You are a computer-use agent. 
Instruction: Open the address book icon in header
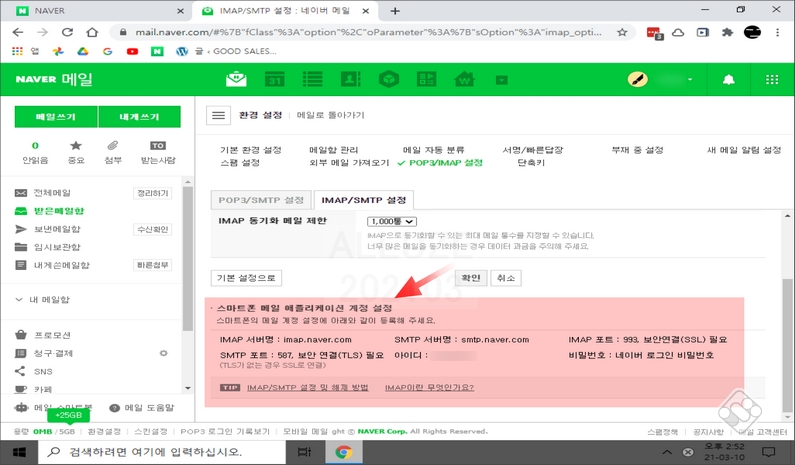point(350,80)
